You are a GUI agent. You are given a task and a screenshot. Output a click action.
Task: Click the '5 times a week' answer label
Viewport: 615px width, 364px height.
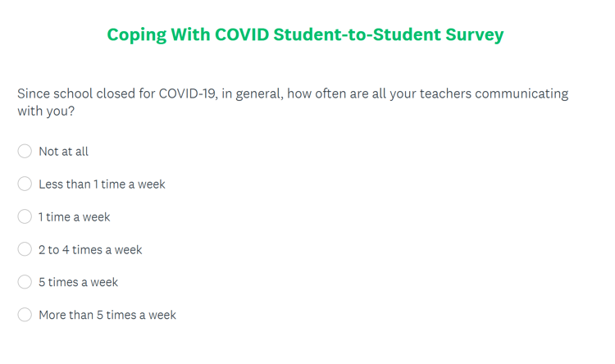pos(78,282)
